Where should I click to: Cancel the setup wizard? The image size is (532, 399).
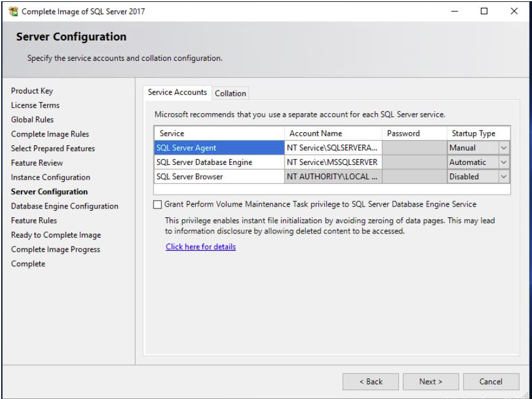pos(491,382)
